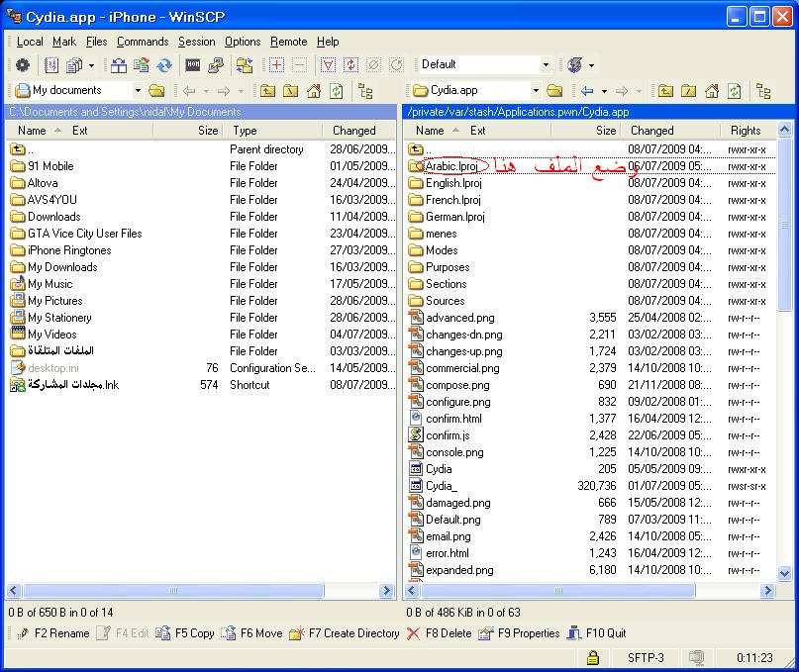Toggle the select files plus icon
This screenshot has width=799, height=672.
coord(276,65)
